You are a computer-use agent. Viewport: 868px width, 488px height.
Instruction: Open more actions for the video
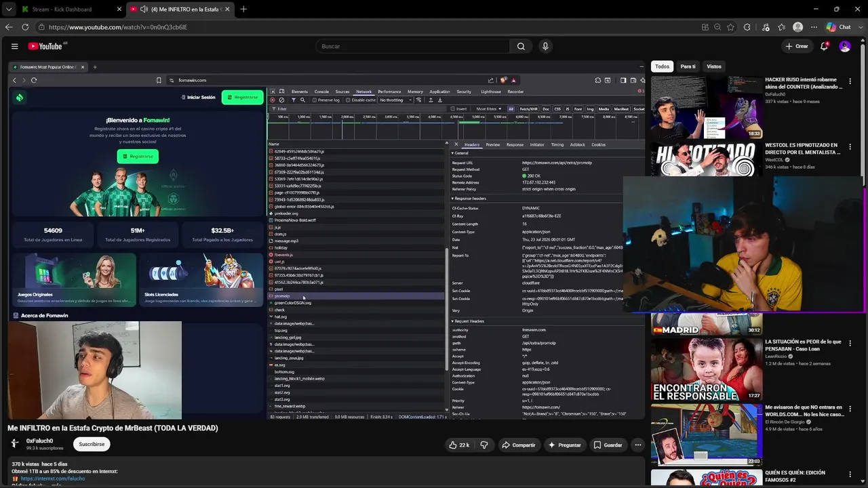click(637, 445)
